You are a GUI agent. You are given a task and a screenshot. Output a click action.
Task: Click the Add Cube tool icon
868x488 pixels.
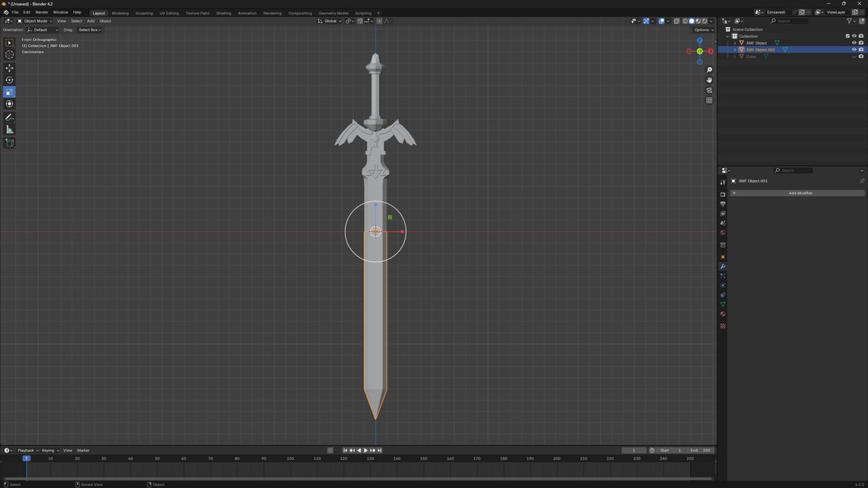[9, 143]
